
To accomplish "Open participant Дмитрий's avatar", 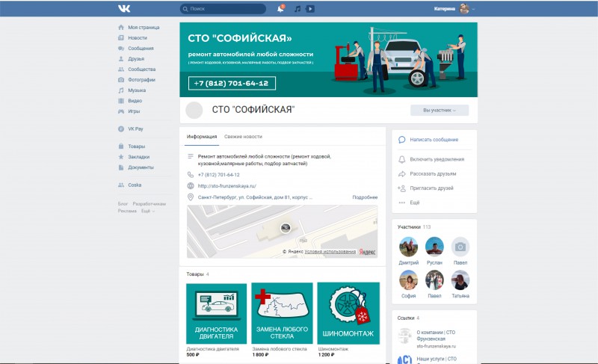I will tap(408, 247).
